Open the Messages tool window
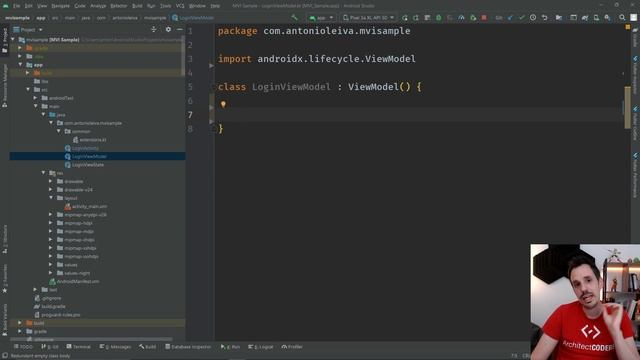This screenshot has height=360, width=640. pos(115,347)
